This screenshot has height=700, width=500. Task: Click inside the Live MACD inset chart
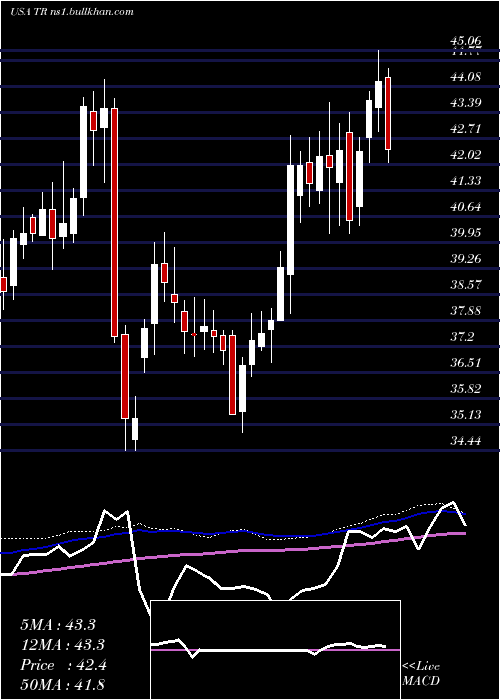[x=275, y=650]
